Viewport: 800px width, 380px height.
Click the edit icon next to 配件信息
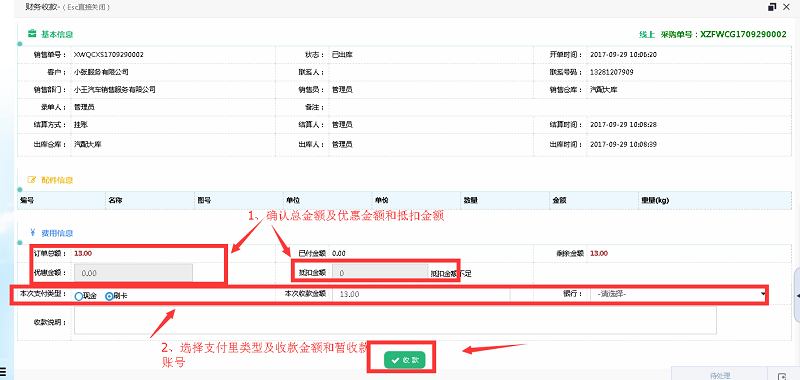[x=32, y=180]
